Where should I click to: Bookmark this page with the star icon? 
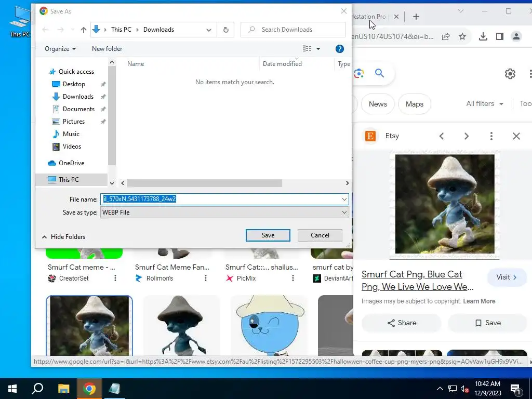point(462,37)
